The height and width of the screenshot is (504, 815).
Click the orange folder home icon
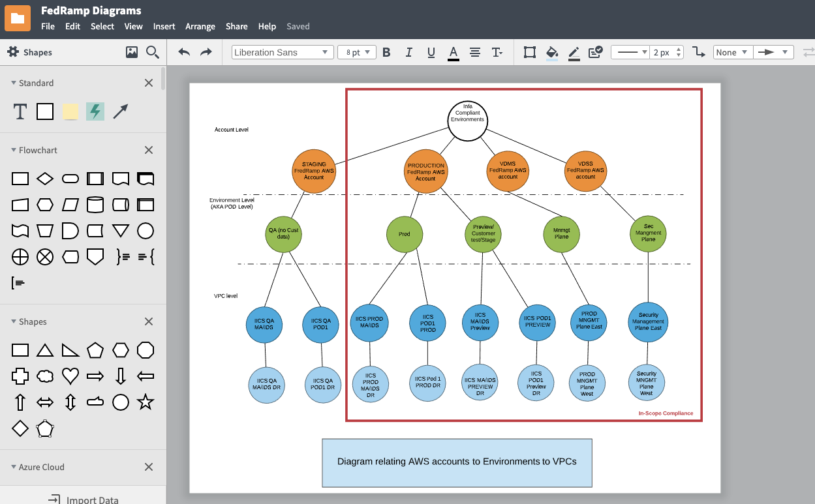18,18
